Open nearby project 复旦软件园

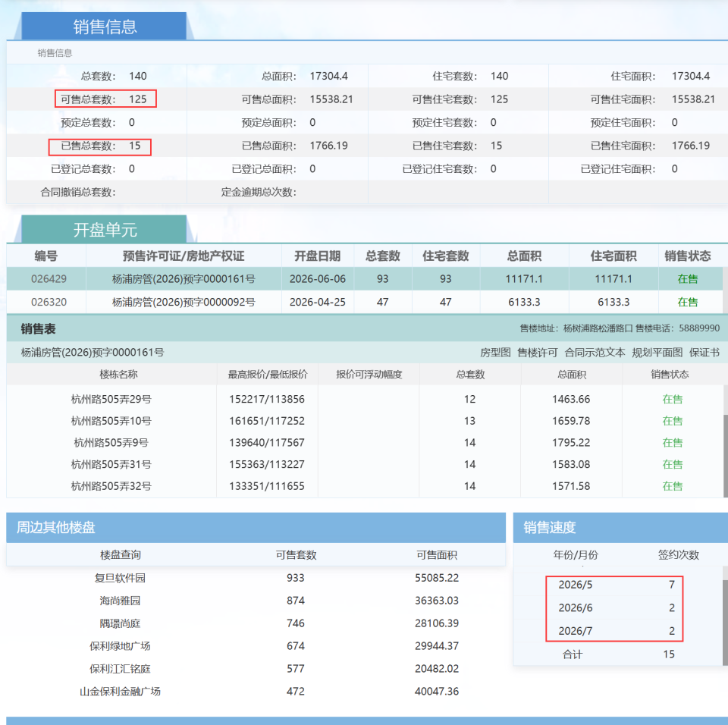tap(120, 578)
